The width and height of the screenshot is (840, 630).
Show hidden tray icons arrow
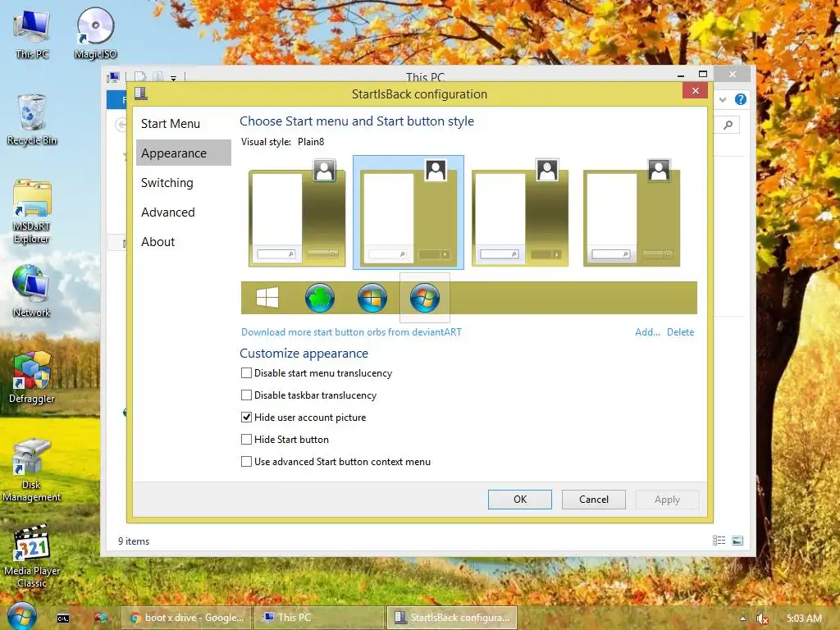tap(742, 619)
